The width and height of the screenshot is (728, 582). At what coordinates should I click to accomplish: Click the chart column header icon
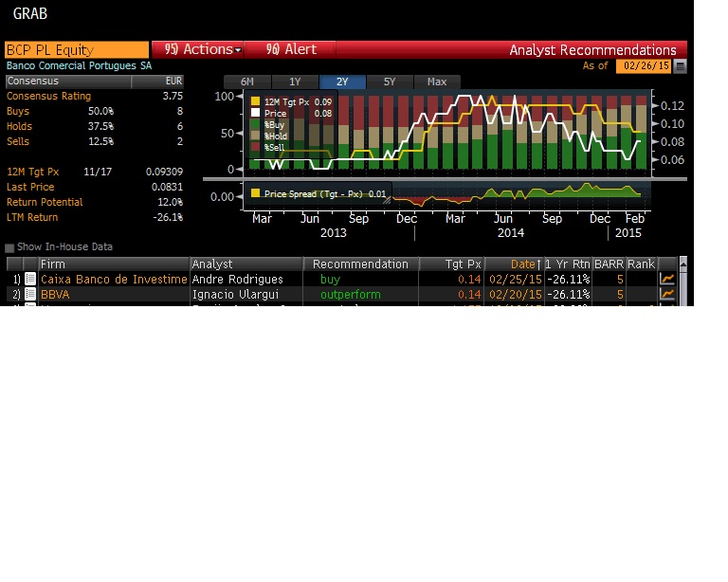(667, 264)
